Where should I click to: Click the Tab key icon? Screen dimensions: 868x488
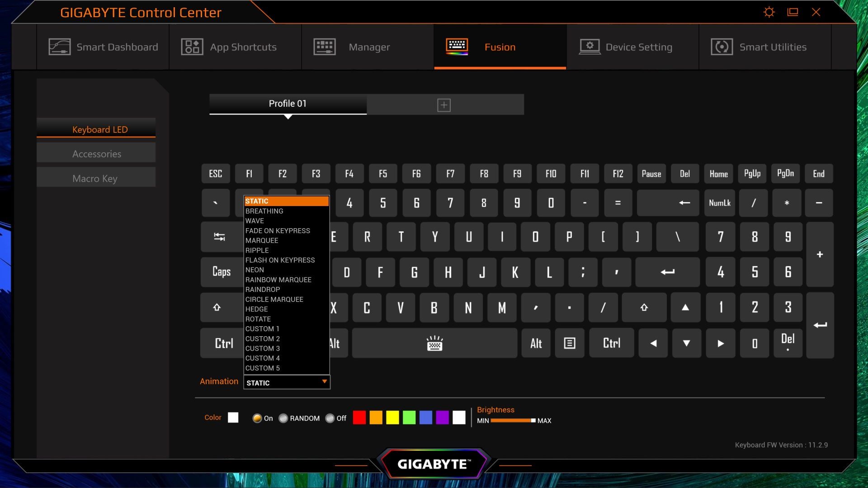[x=220, y=237]
